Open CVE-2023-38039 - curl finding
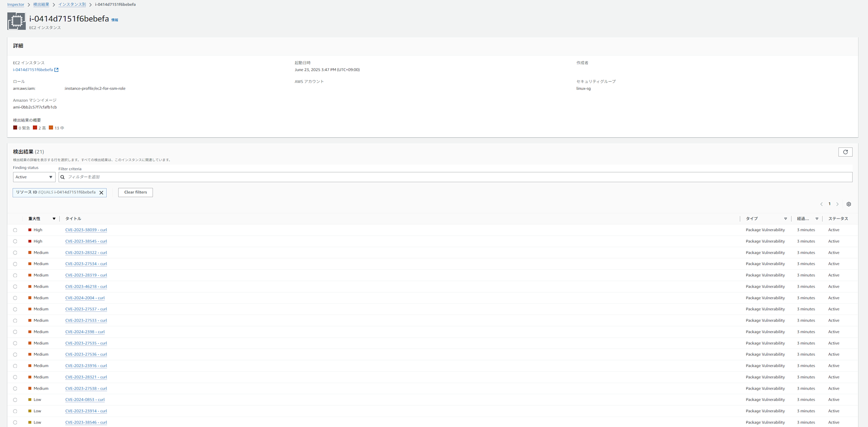 [86, 230]
